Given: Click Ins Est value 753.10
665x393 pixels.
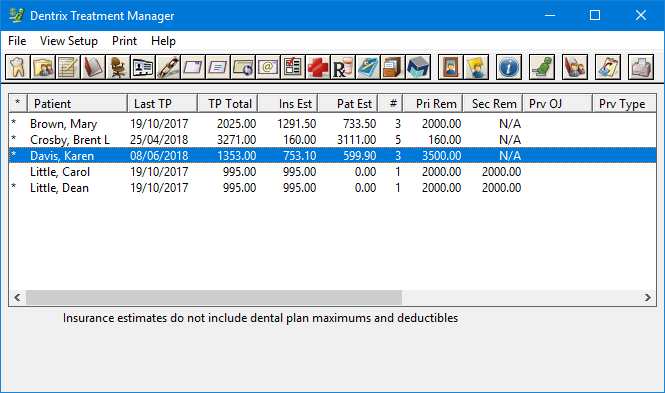Looking at the screenshot, I should pyautogui.click(x=300, y=156).
